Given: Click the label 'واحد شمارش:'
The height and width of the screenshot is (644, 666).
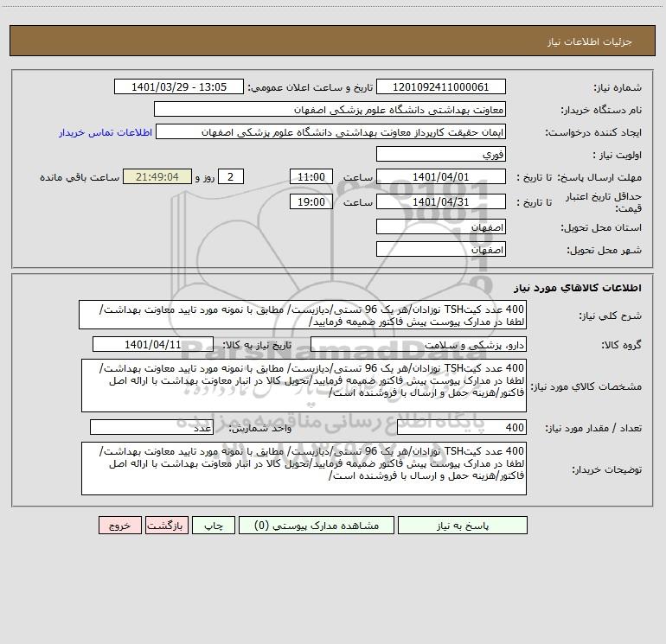Looking at the screenshot, I should coord(260,429).
